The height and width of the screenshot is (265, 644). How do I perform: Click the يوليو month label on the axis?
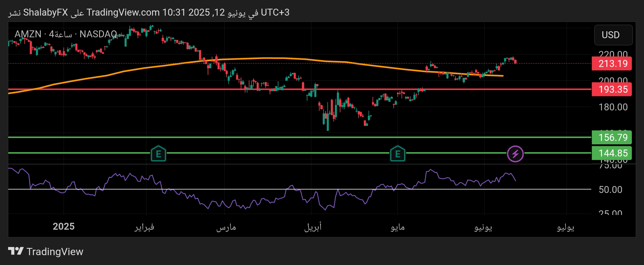tap(565, 227)
